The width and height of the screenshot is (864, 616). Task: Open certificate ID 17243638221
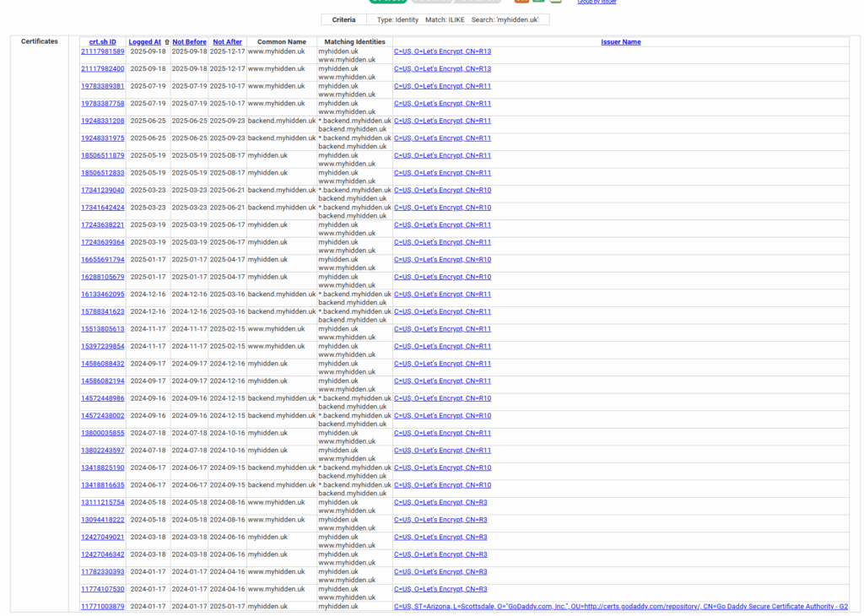coord(102,224)
